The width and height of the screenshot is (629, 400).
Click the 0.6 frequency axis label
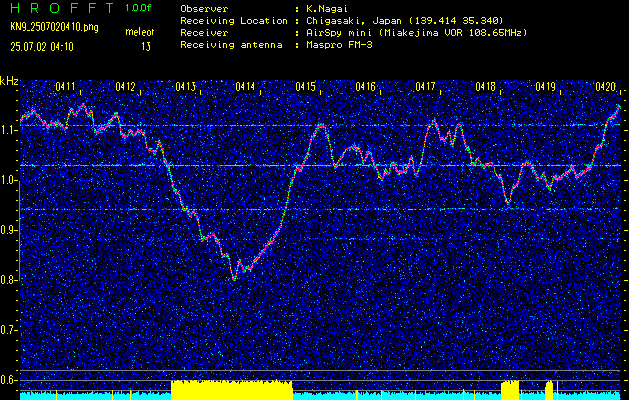coord(7,380)
